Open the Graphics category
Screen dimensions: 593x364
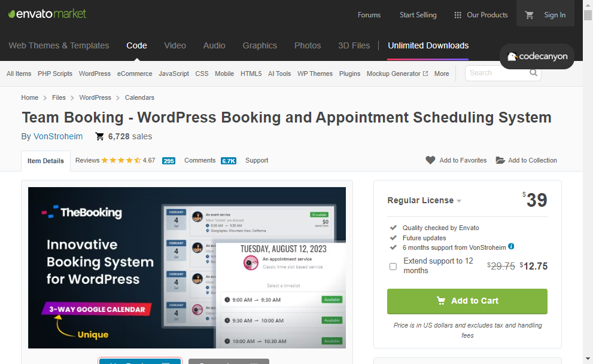point(260,45)
